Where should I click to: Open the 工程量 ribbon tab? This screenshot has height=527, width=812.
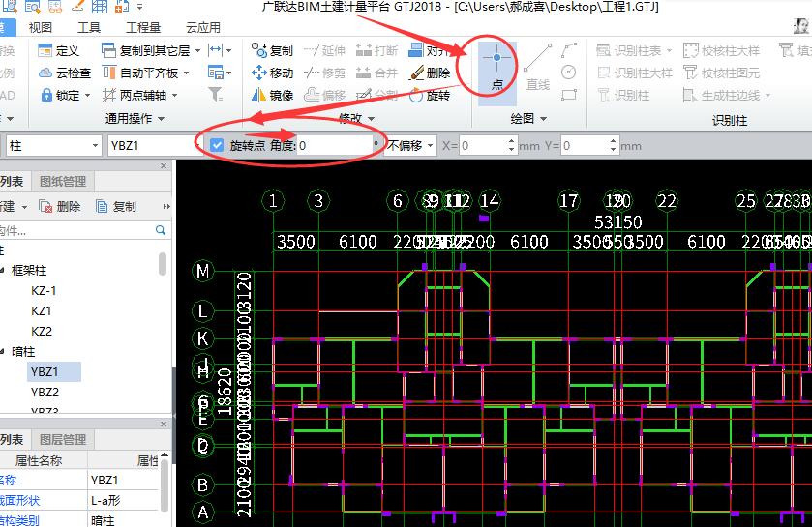(143, 27)
